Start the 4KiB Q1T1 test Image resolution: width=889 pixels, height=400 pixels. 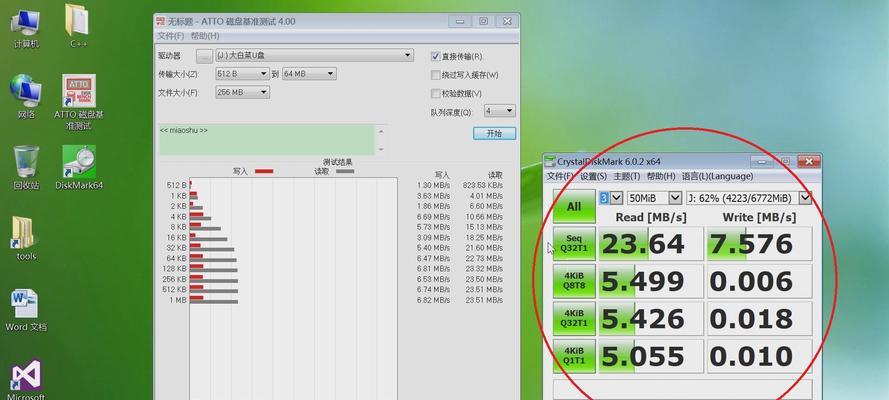[x=574, y=356]
